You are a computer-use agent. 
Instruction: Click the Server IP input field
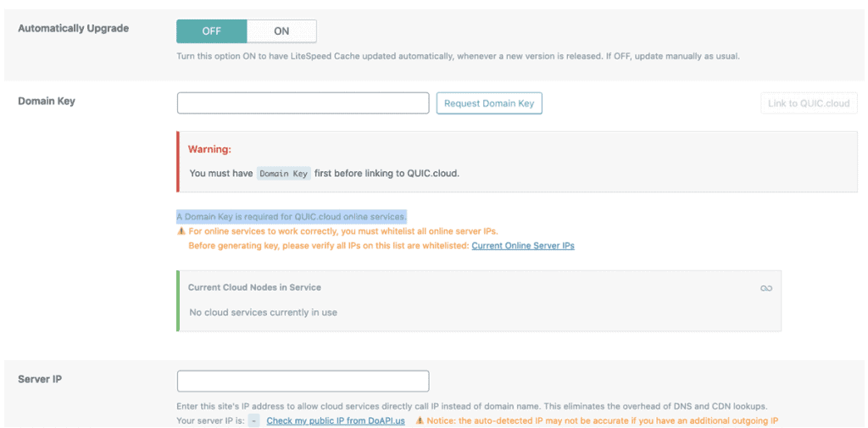(303, 381)
